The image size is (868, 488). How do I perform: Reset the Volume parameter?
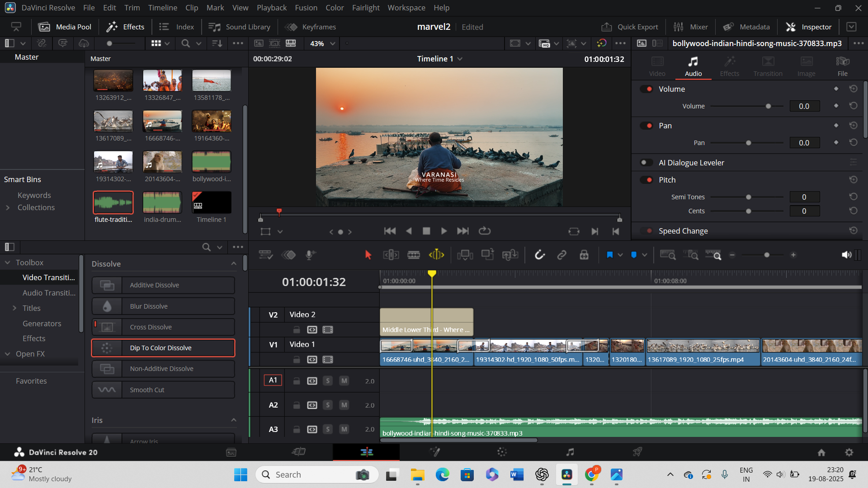tap(853, 106)
